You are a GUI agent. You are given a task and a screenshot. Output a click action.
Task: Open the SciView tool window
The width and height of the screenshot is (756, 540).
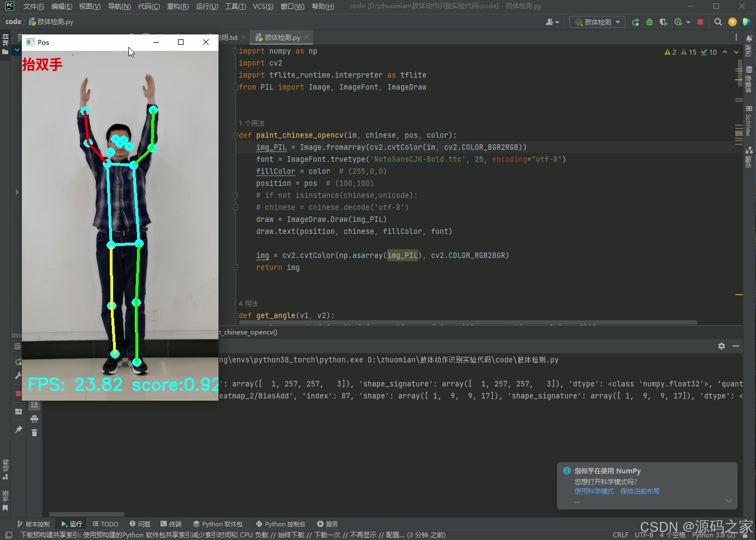(748, 121)
